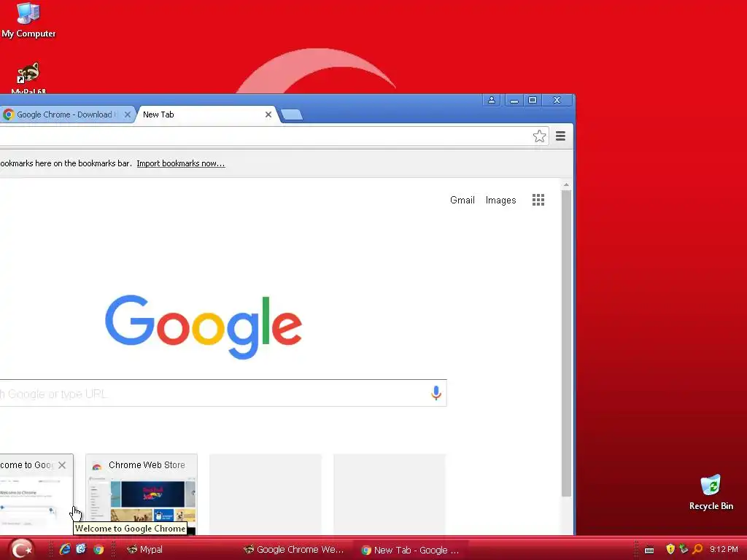Open the Gmail link

[x=462, y=200]
